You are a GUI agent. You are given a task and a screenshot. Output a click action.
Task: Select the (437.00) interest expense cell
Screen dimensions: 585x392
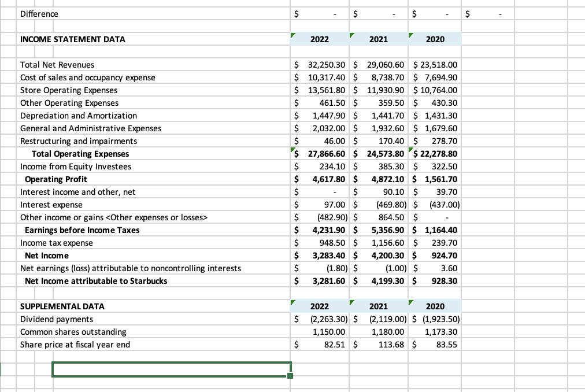[435, 204]
